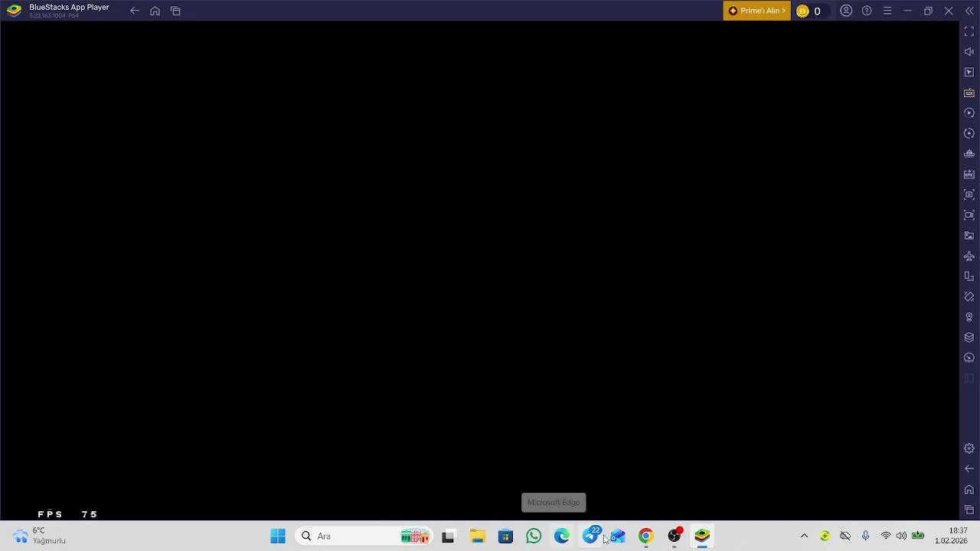
Task: Click the BlueStacks icon in taskbar
Action: pyautogui.click(x=702, y=536)
